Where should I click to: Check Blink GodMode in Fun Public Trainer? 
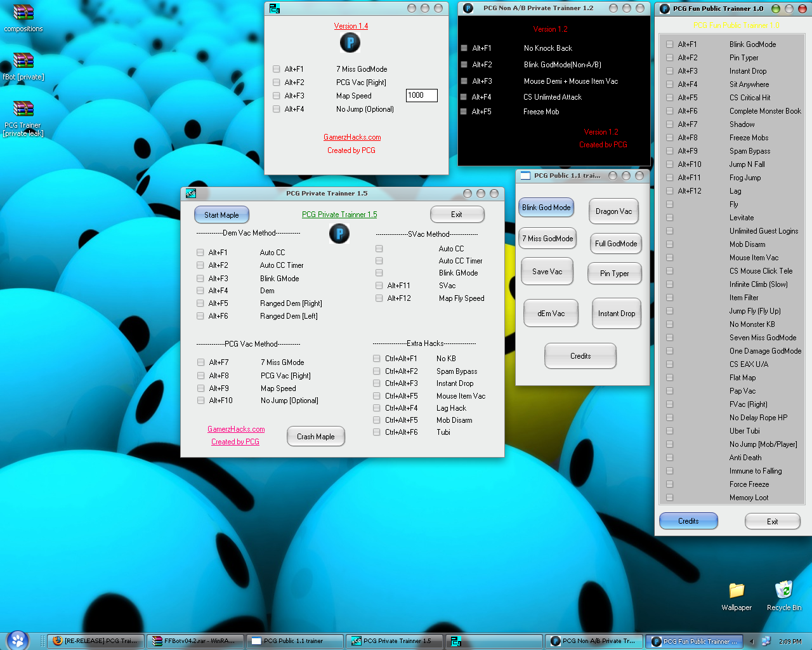pyautogui.click(x=670, y=44)
